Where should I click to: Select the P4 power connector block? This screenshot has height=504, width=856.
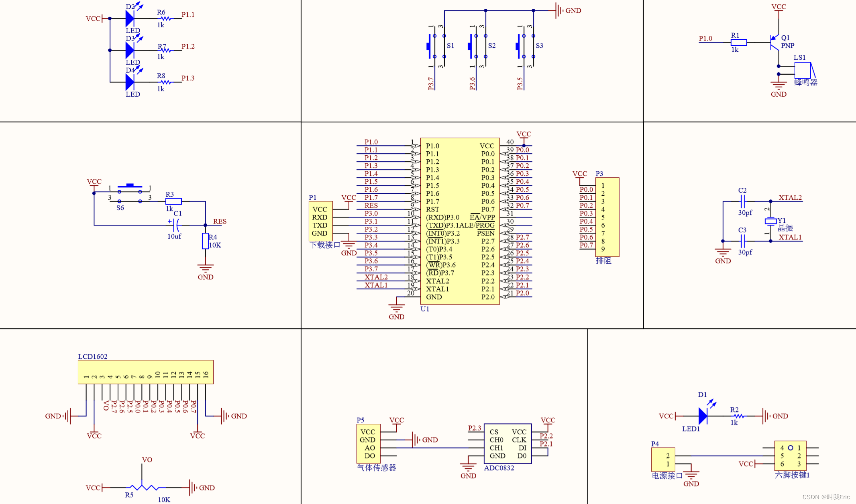tap(663, 459)
